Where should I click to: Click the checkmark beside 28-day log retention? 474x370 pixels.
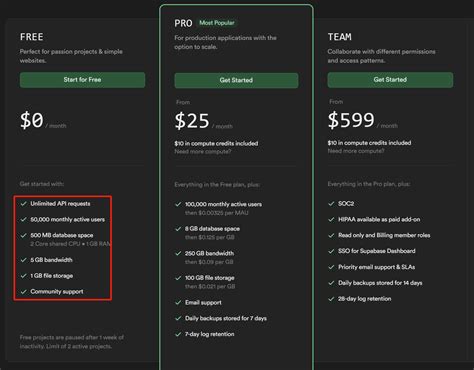click(x=331, y=299)
